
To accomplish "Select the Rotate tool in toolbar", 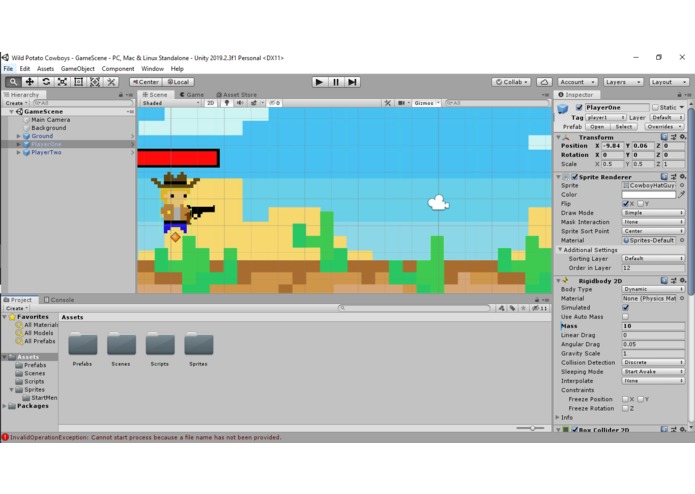I will 46,82.
